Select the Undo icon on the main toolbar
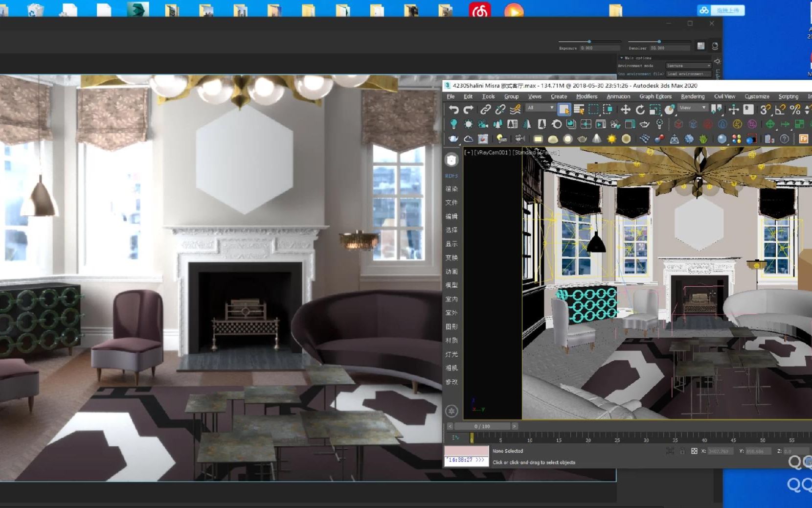Viewport: 812px width, 508px height. click(x=454, y=109)
